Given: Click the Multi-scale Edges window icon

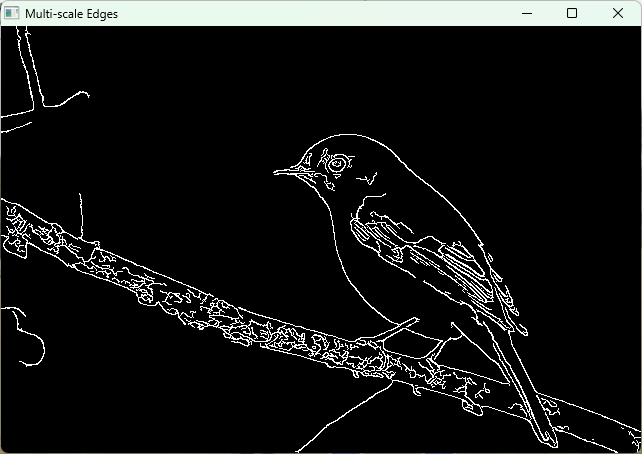Looking at the screenshot, I should 11,14.
